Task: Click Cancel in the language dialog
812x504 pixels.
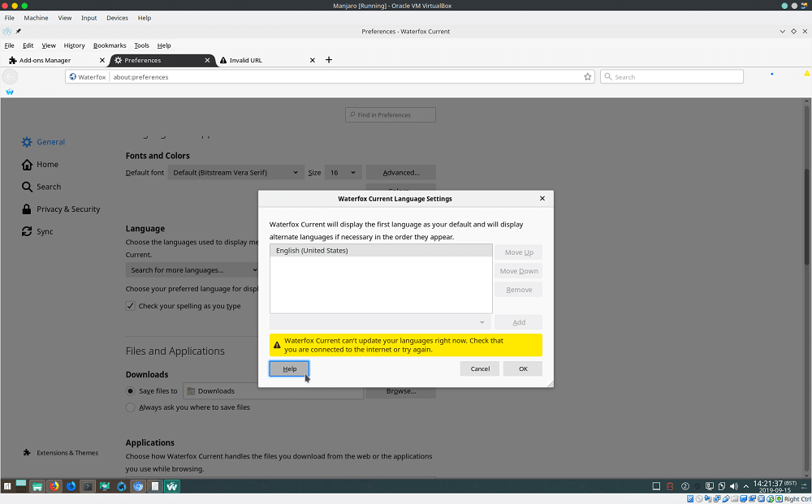Action: (480, 369)
